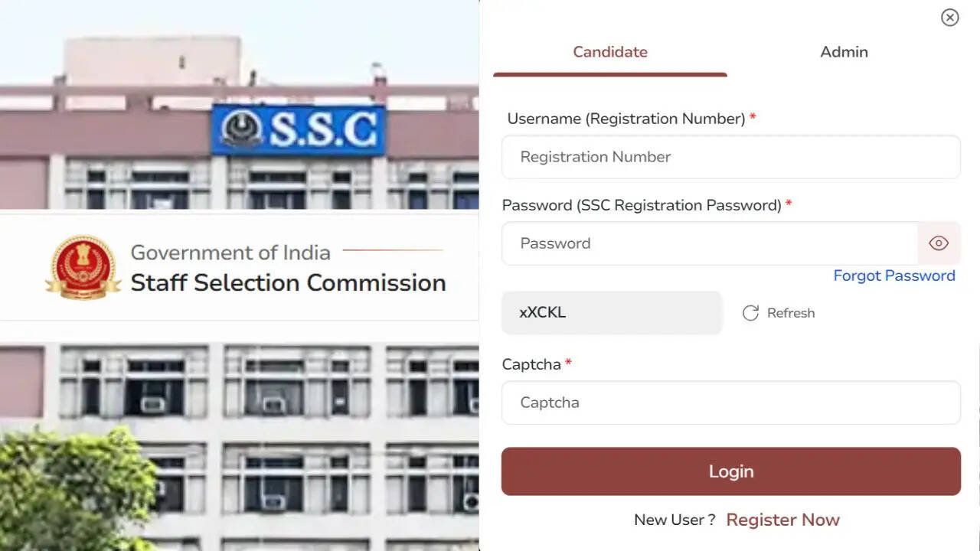Click the xXCKL captcha code box

611,312
